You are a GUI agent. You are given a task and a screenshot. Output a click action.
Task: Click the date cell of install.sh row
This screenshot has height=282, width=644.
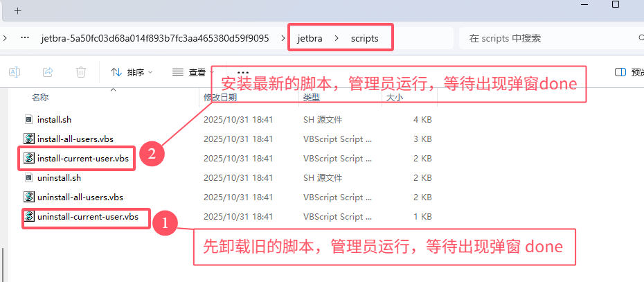click(x=238, y=120)
